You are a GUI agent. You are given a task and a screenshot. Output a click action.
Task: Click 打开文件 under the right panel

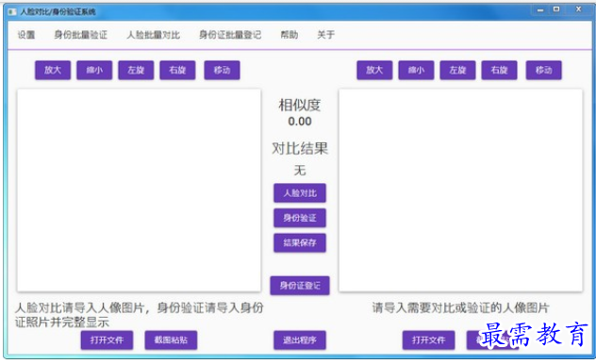[x=428, y=340]
